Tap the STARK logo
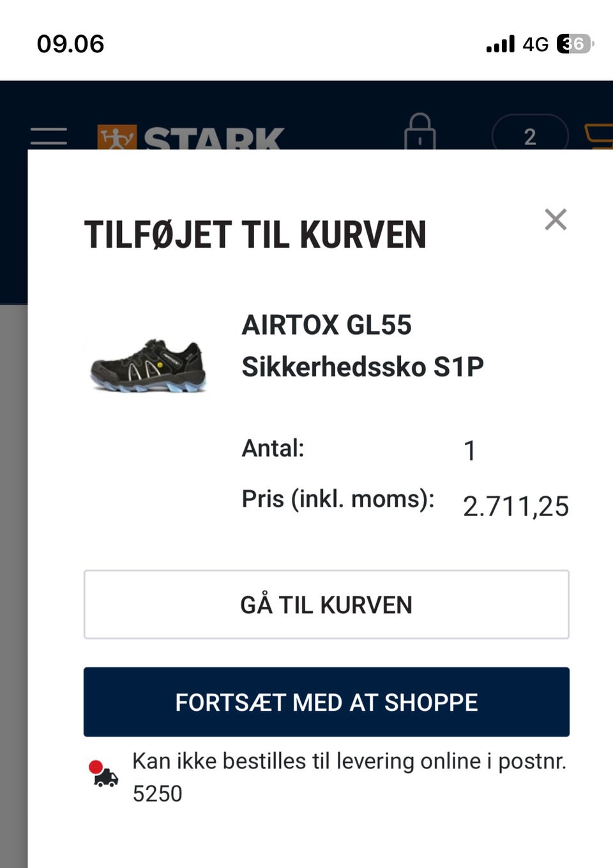Image resolution: width=613 pixels, height=868 pixels. (x=190, y=137)
